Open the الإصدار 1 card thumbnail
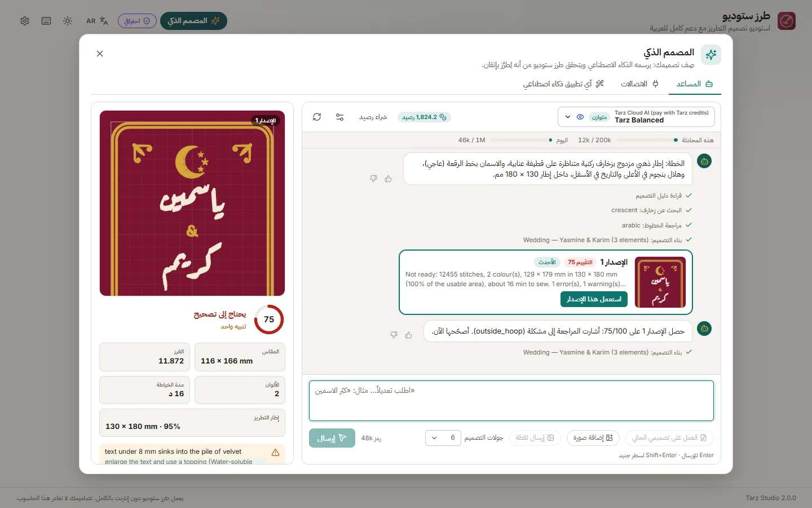This screenshot has height=508, width=812. [x=660, y=282]
